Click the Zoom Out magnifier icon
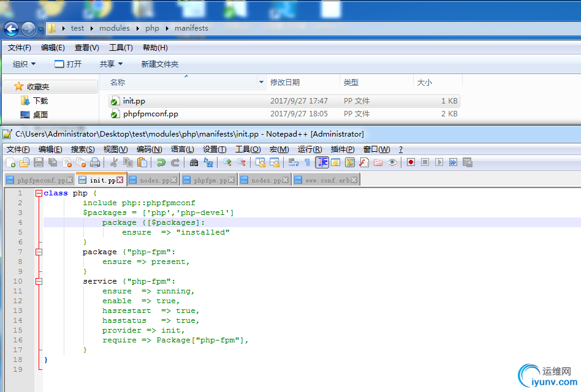The height and width of the screenshot is (392, 581). [x=241, y=162]
